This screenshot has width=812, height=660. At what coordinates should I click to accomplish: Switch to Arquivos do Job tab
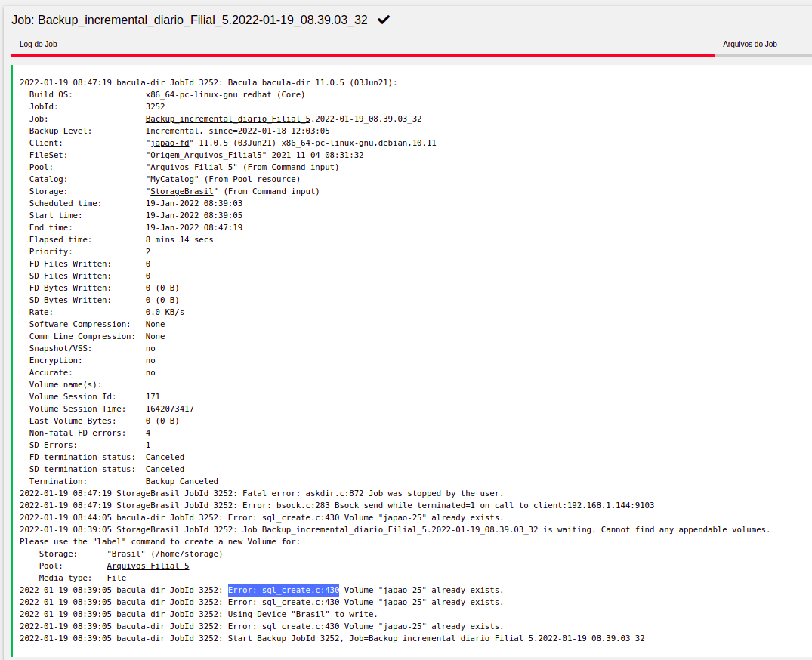coord(750,44)
